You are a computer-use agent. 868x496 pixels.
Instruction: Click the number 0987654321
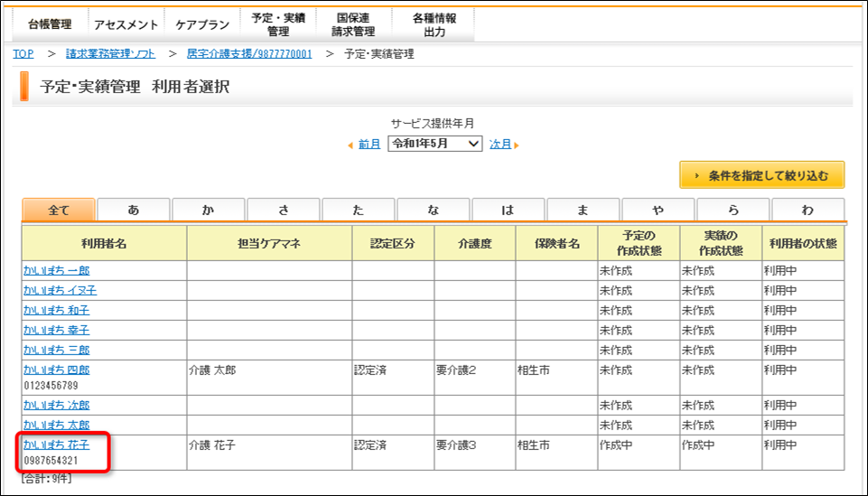(51, 461)
